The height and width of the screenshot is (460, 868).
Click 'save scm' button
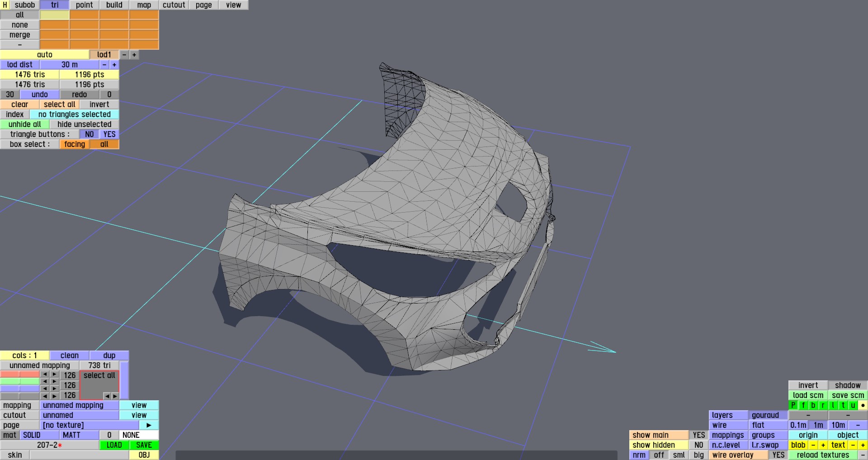[848, 395]
